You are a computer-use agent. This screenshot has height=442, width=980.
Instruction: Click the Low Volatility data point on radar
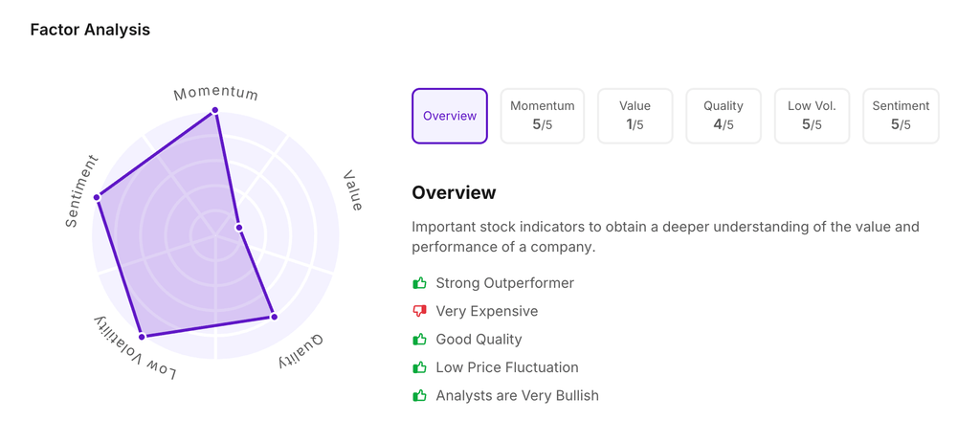click(142, 337)
